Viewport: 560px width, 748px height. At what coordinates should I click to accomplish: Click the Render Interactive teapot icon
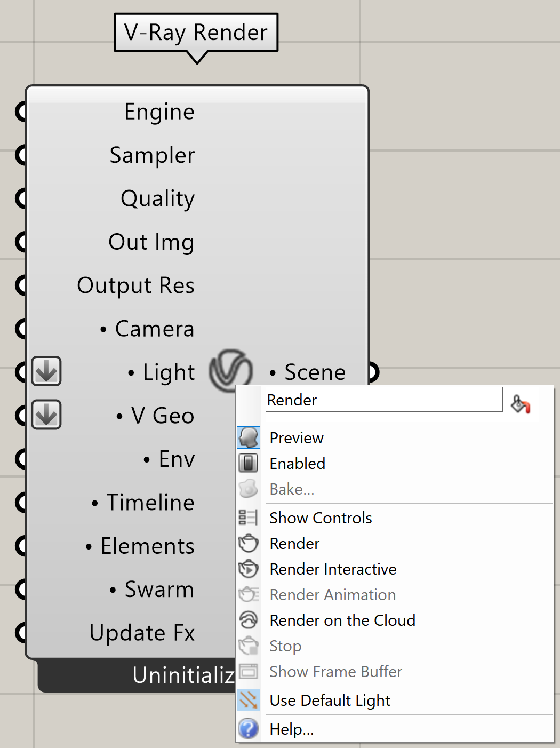point(249,569)
